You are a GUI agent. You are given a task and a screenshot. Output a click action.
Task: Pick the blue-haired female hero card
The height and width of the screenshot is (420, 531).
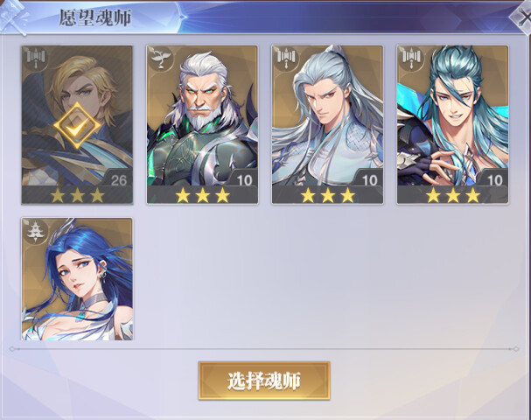(x=77, y=279)
